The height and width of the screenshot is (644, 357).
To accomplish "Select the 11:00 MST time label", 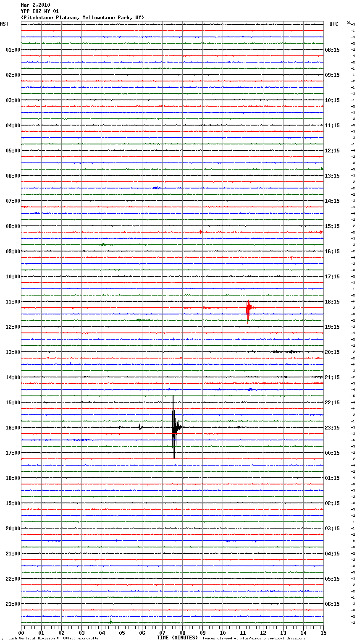I will (x=13, y=302).
